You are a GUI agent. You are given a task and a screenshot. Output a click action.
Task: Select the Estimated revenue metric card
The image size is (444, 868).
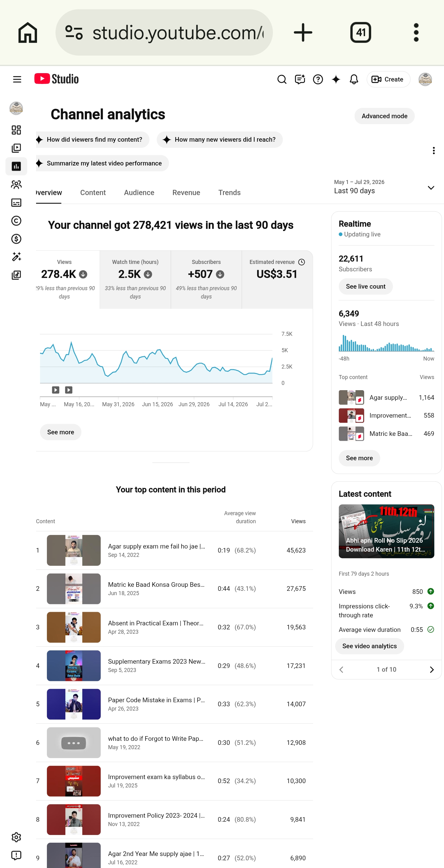coord(277,279)
